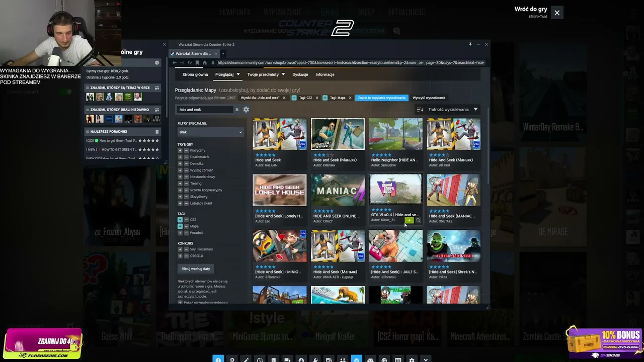The height and width of the screenshot is (362, 644).
Task: Click the steamcommunity.com URL address bar
Action: pyautogui.click(x=351, y=63)
